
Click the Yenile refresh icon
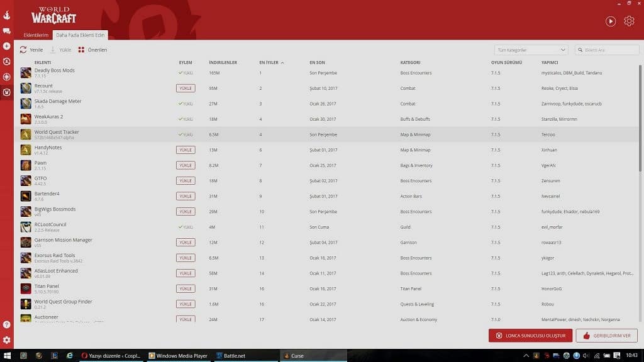click(x=23, y=50)
